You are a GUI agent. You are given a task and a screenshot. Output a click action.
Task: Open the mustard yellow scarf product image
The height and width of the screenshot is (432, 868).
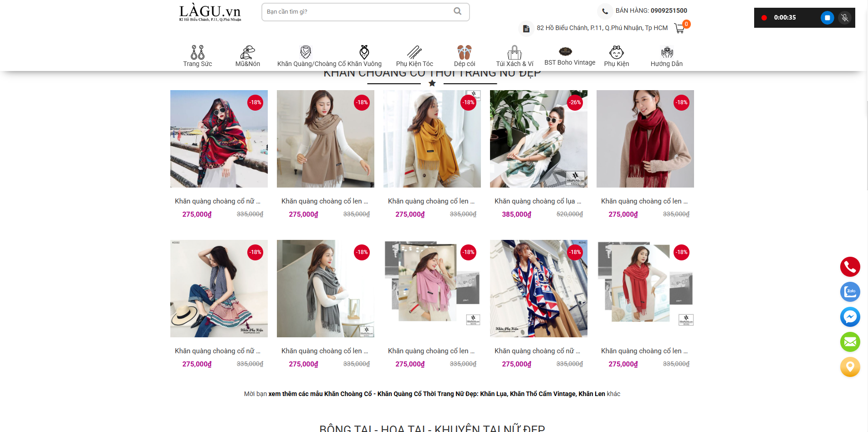click(432, 139)
